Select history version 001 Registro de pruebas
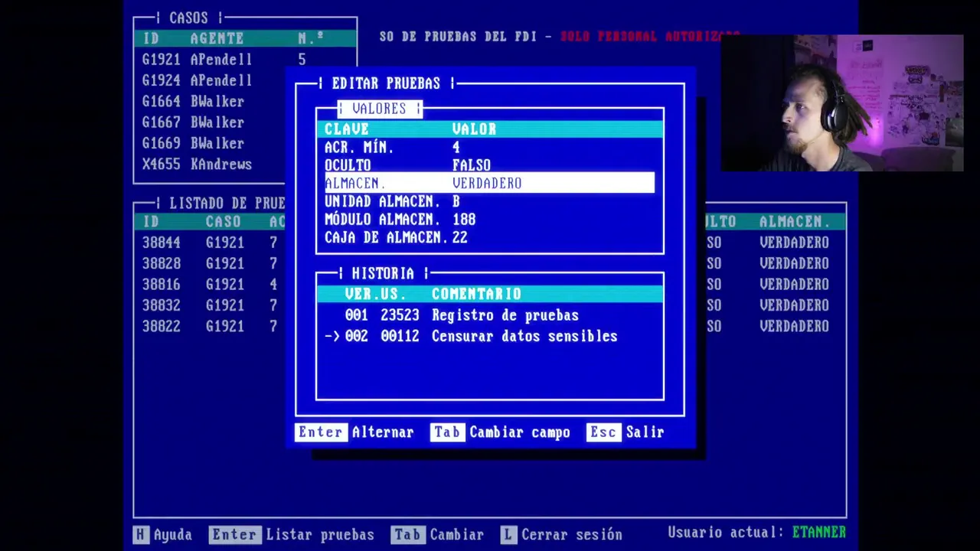Viewport: 980px width, 551px height. coord(489,315)
